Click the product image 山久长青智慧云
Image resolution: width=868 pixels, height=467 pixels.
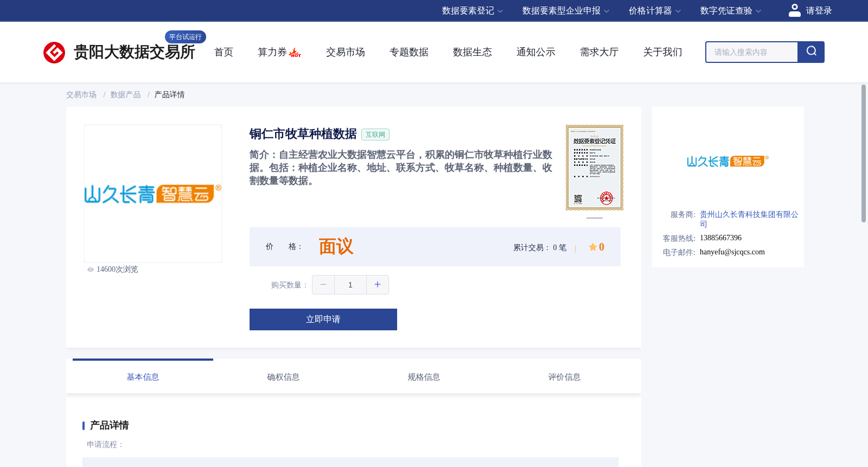(153, 194)
